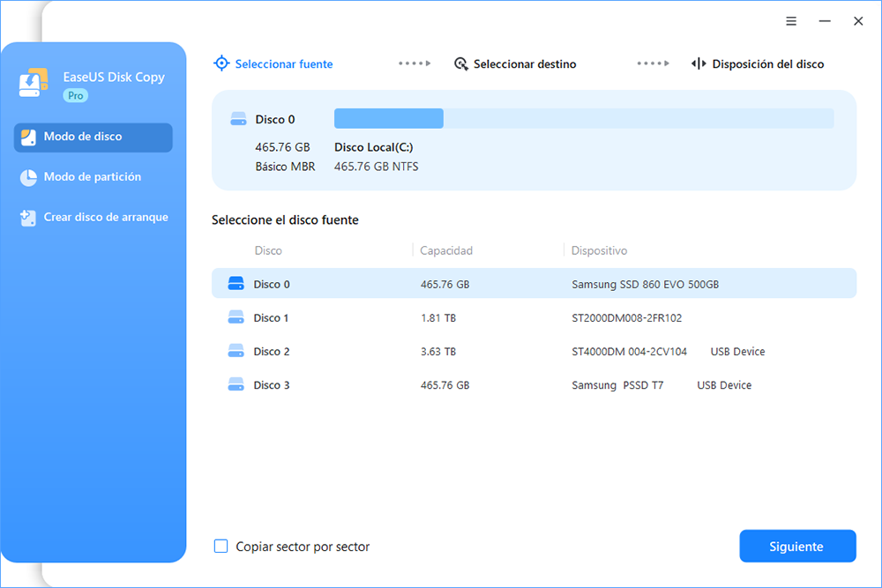882x588 pixels.
Task: Click the Modo de disco sidebar icon
Action: pos(28,138)
